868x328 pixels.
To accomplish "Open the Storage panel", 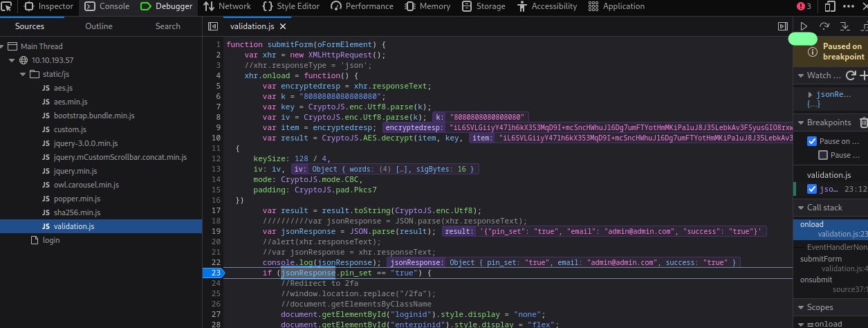I will click(x=483, y=6).
